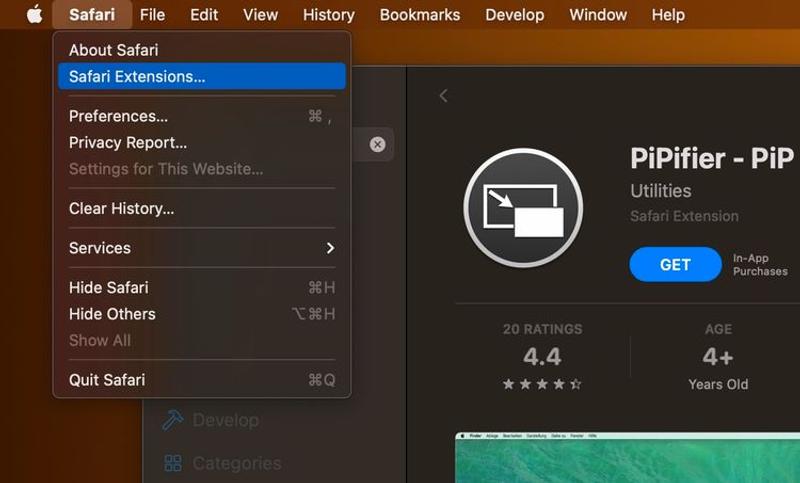The height and width of the screenshot is (483, 800).
Task: Open Preferences… from Safari menu
Action: click(x=202, y=116)
